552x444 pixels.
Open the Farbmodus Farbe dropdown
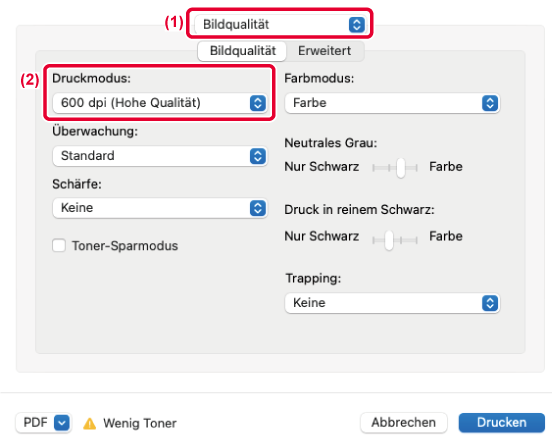[392, 103]
